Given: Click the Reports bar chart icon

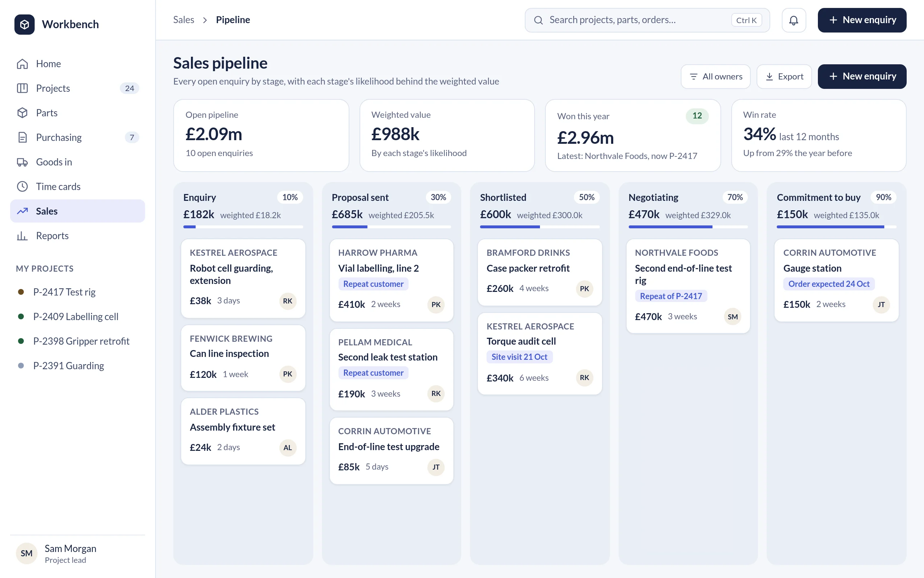Looking at the screenshot, I should [x=22, y=236].
